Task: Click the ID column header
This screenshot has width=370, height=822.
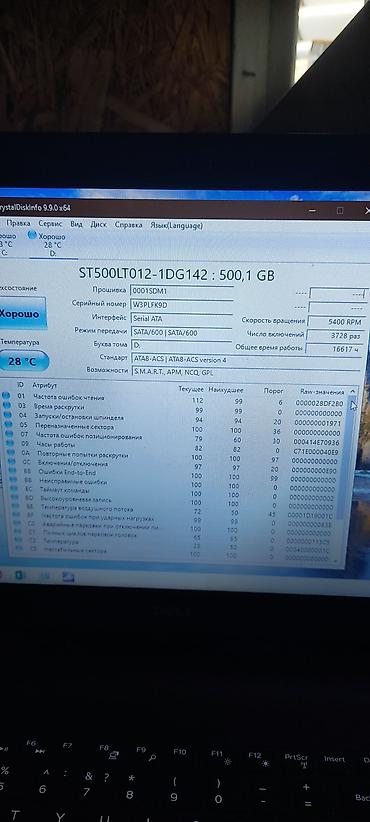Action: click(x=20, y=385)
